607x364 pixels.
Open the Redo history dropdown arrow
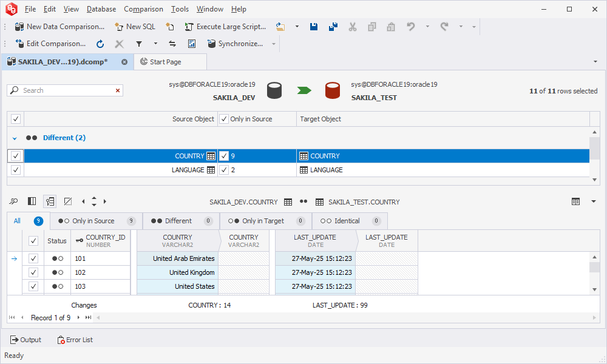click(x=461, y=27)
